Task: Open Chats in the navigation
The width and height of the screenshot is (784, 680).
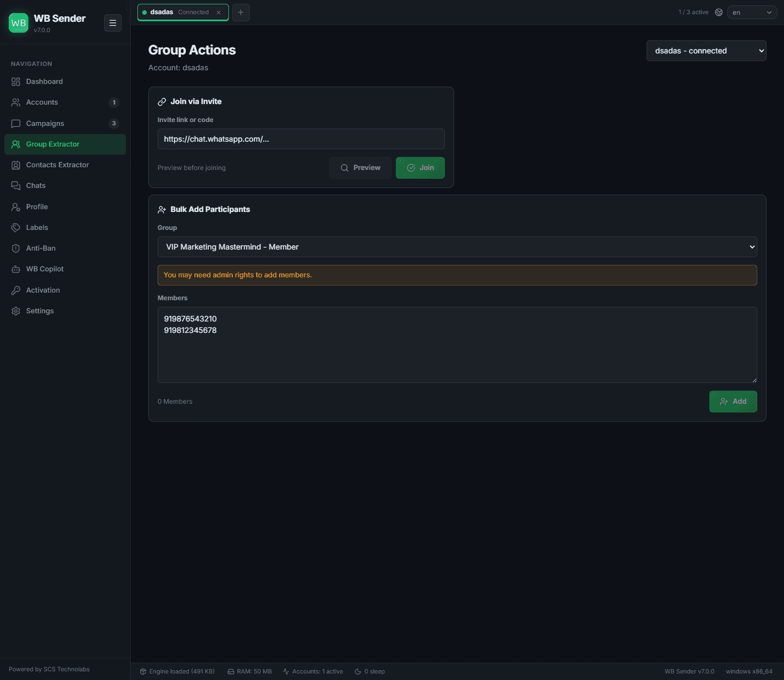Action: (65, 186)
